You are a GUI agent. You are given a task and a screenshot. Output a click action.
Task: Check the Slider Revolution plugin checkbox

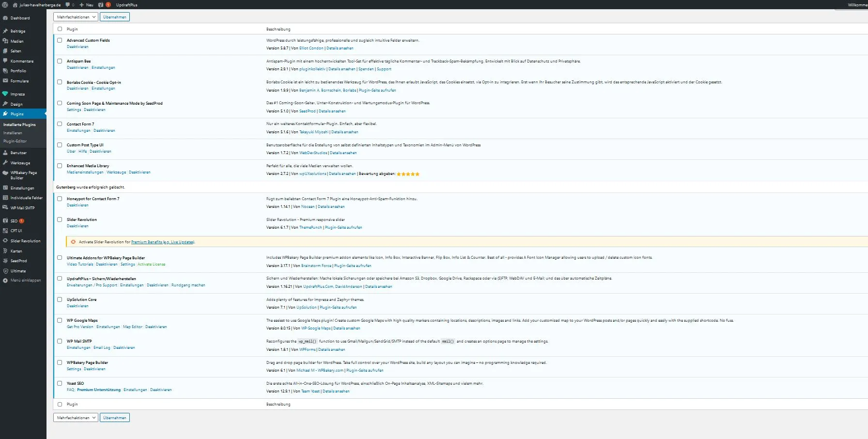click(x=60, y=219)
